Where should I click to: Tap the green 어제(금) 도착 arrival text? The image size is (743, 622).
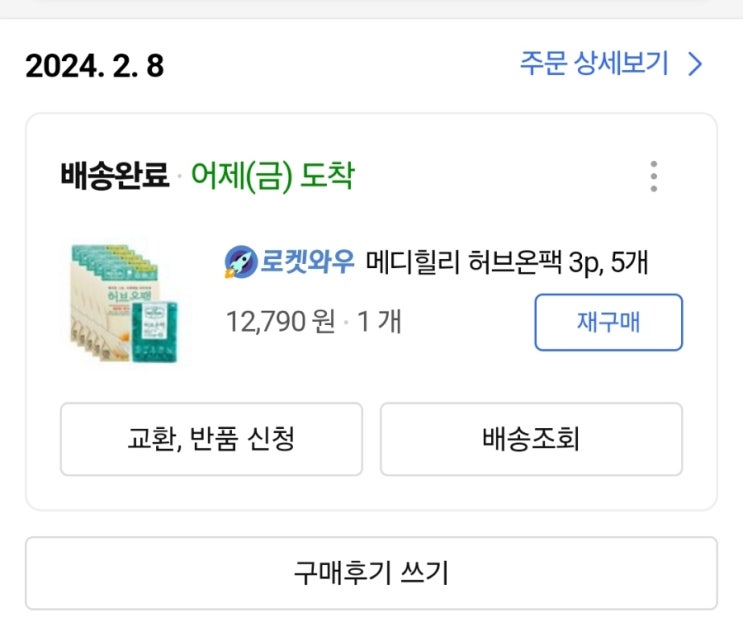pyautogui.click(x=272, y=178)
